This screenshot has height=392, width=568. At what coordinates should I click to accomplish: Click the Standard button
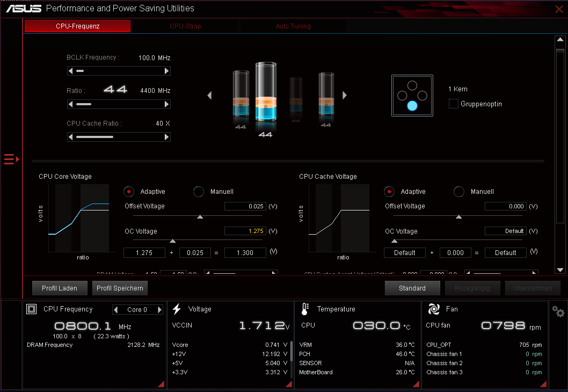(412, 288)
